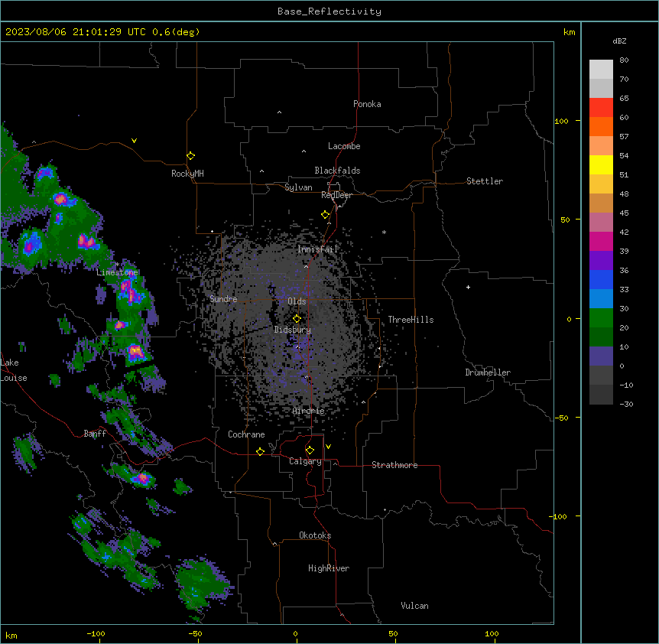
Task: Click the yellow station marker near Olds
Action: [297, 319]
